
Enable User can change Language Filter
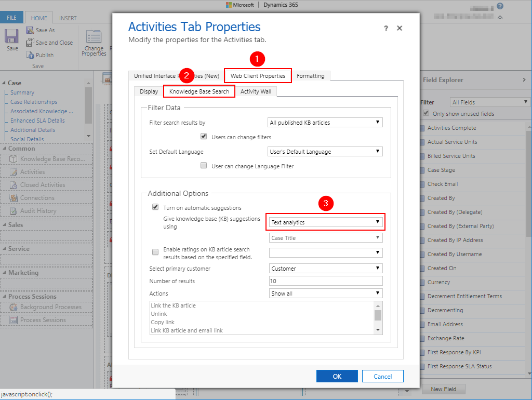204,166
